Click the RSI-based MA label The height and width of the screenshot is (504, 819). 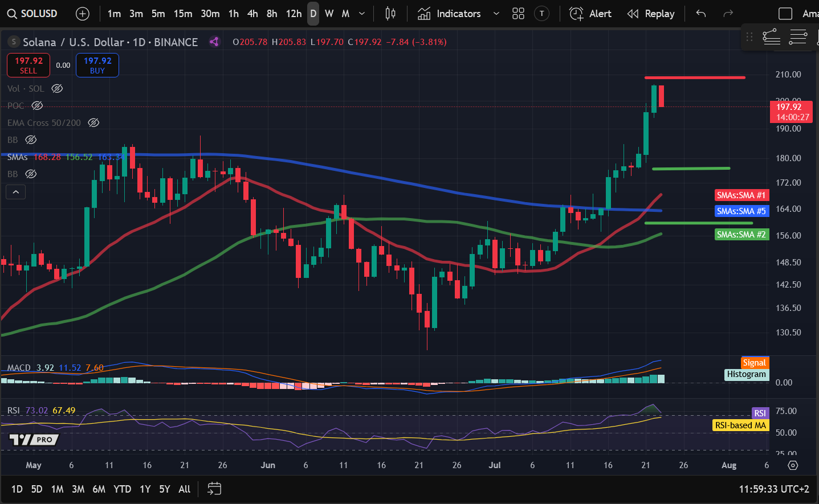point(741,425)
